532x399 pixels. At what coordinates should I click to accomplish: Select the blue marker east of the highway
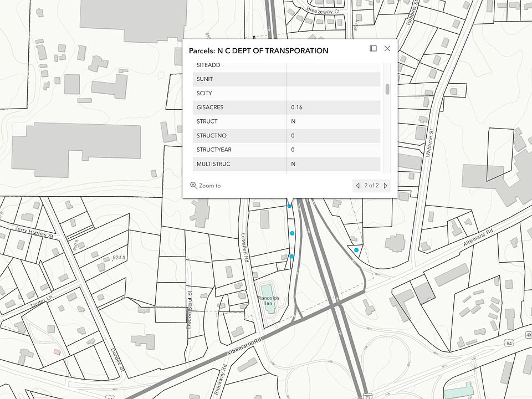[x=356, y=250]
